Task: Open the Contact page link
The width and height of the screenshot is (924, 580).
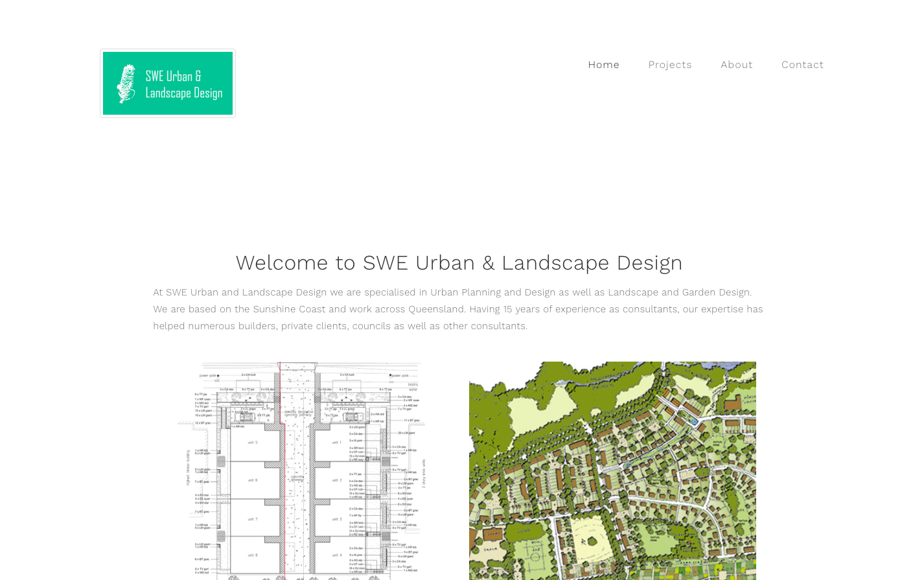Action: tap(802, 65)
